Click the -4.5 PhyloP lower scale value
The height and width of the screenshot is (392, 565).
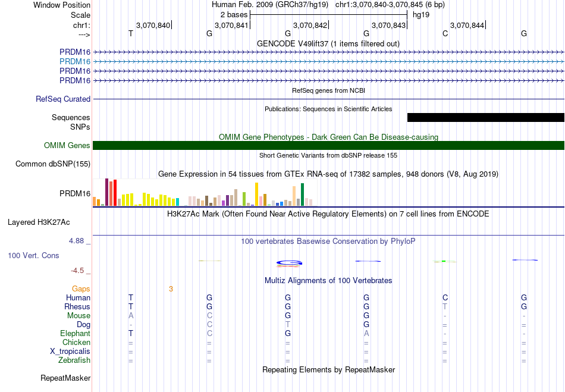coord(77,270)
